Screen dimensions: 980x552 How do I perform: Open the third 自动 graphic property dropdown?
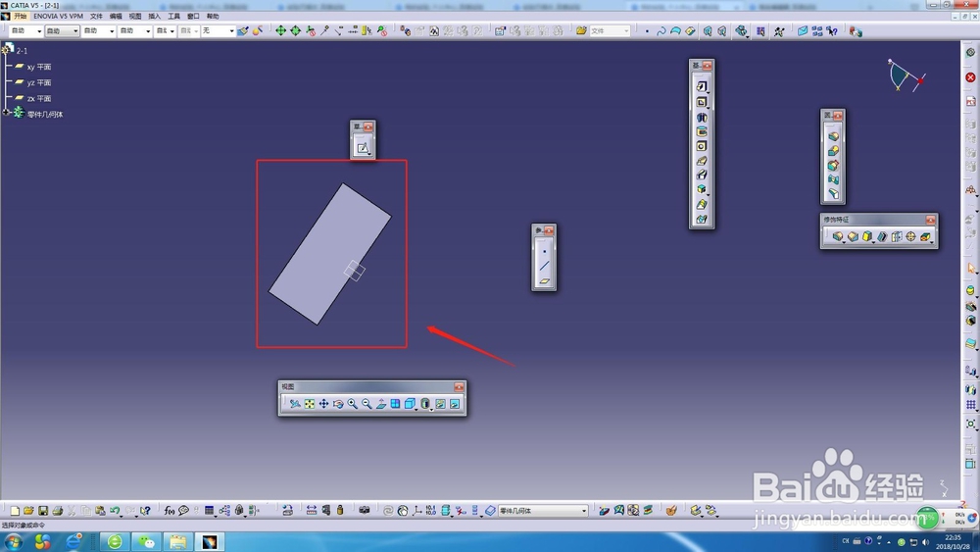(x=99, y=30)
